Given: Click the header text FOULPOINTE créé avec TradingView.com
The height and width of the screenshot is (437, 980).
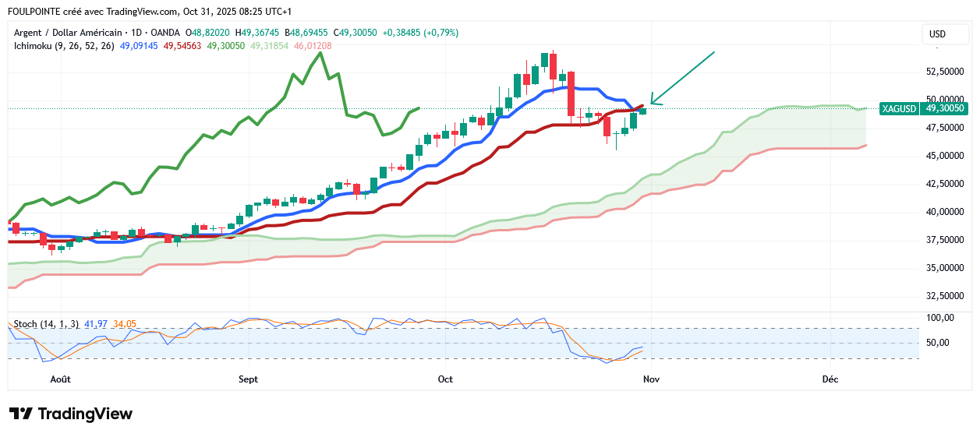Looking at the screenshot, I should [x=93, y=12].
